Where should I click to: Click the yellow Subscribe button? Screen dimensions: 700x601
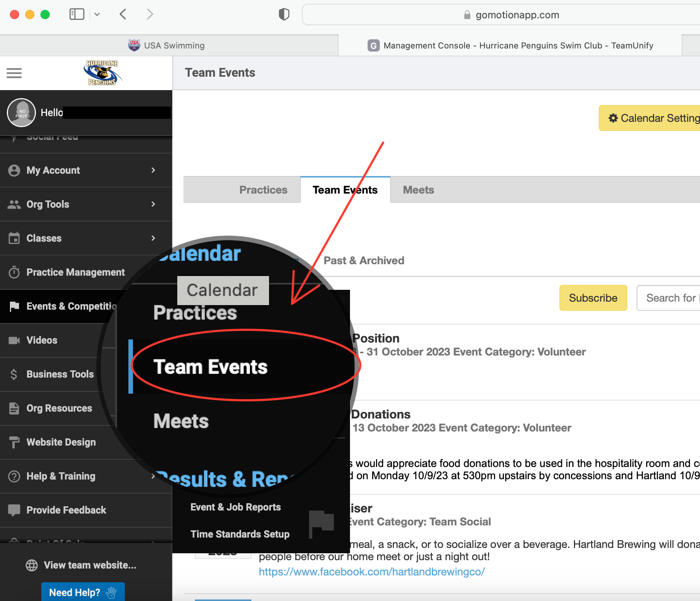(x=593, y=298)
